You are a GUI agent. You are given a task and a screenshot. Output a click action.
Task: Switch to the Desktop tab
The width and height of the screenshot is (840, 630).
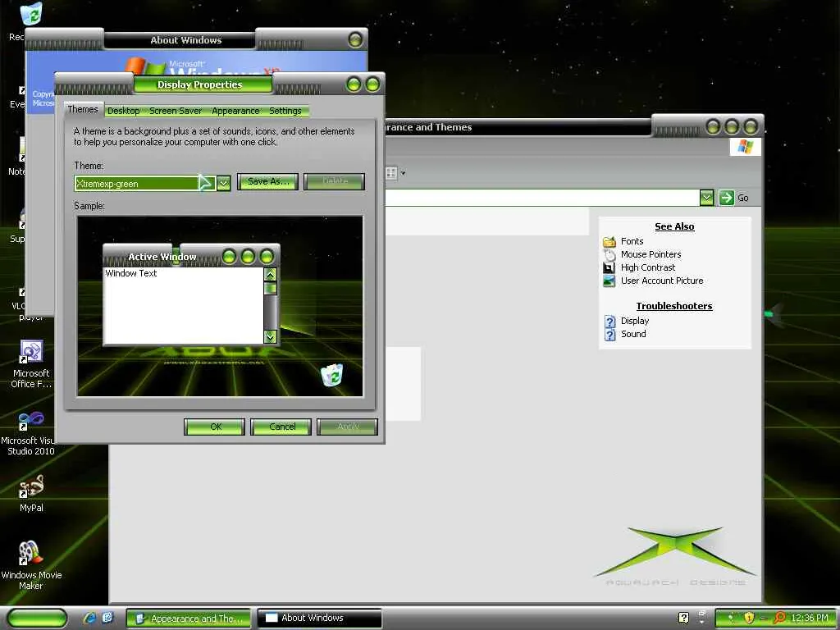[123, 111]
